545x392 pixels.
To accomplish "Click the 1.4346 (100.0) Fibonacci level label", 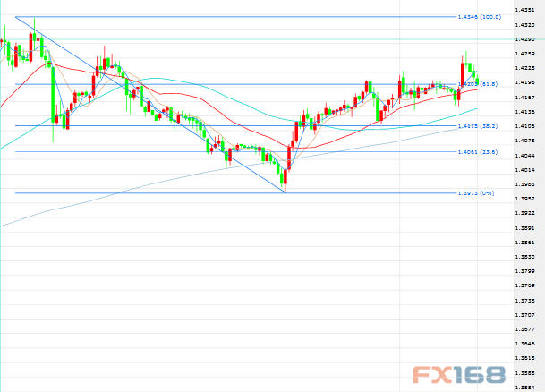I will [x=480, y=17].
